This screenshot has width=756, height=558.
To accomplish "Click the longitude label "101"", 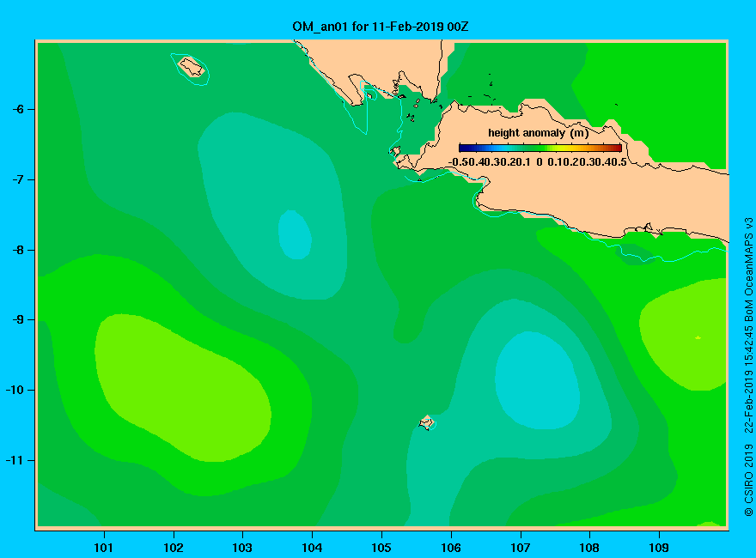I will [103, 548].
